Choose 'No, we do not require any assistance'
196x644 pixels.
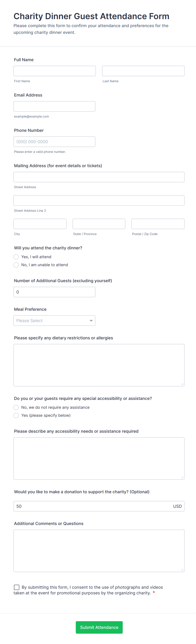point(16,407)
